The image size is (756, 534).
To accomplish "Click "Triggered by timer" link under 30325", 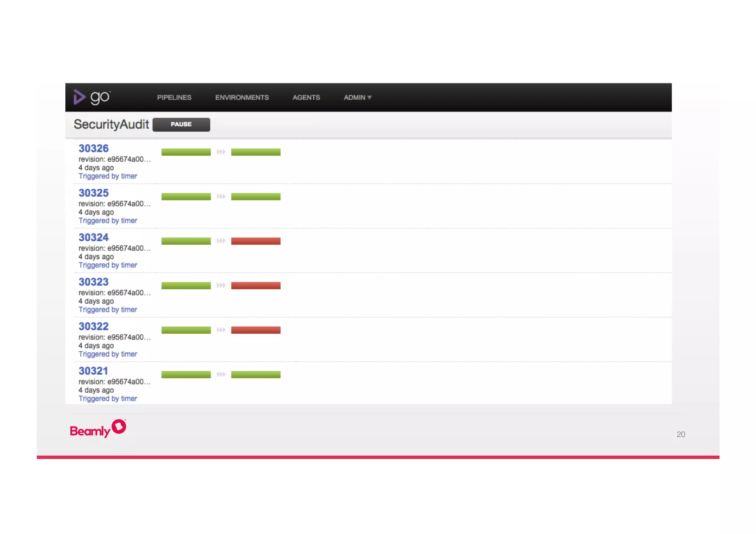I will (x=108, y=221).
